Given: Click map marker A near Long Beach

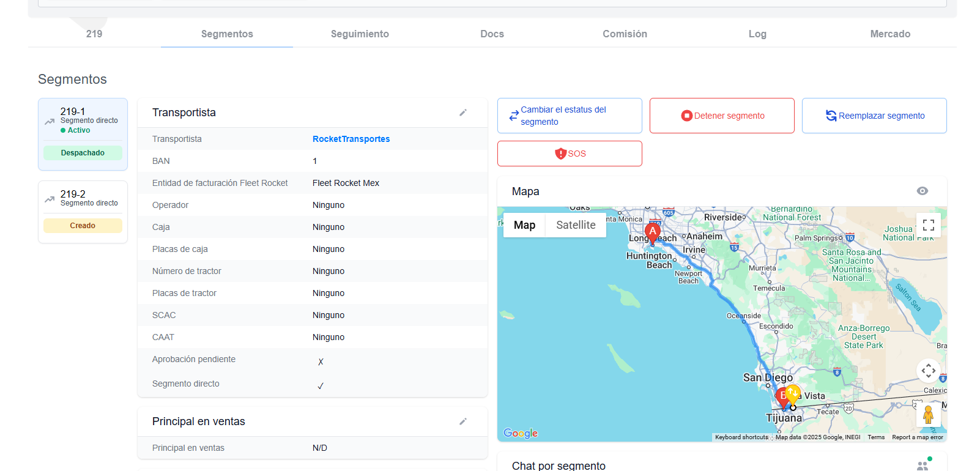Looking at the screenshot, I should coord(653,234).
